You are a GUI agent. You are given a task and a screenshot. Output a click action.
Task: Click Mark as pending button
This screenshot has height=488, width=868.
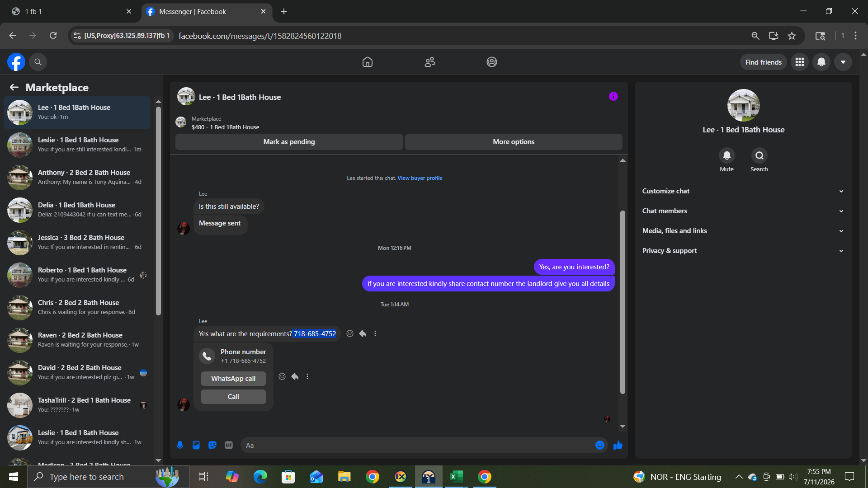click(x=289, y=142)
